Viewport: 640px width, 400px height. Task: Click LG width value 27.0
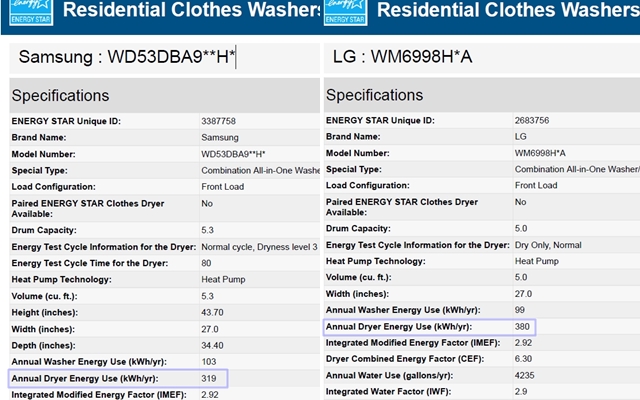[x=523, y=294]
